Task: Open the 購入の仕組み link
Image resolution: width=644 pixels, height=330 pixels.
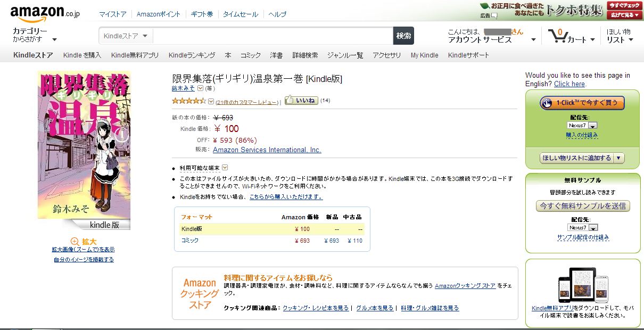Action: [582, 135]
